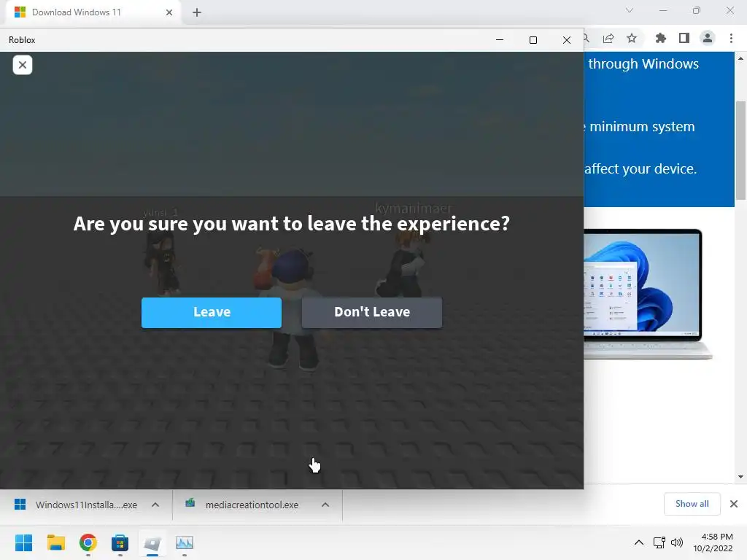Toggle Chrome's side panel icon
747x560 pixels.
pos(684,38)
